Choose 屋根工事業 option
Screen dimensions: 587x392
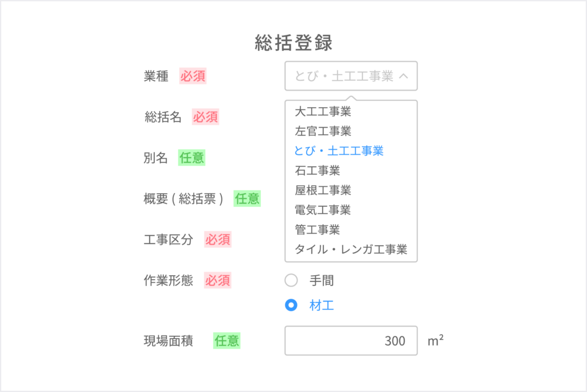323,190
